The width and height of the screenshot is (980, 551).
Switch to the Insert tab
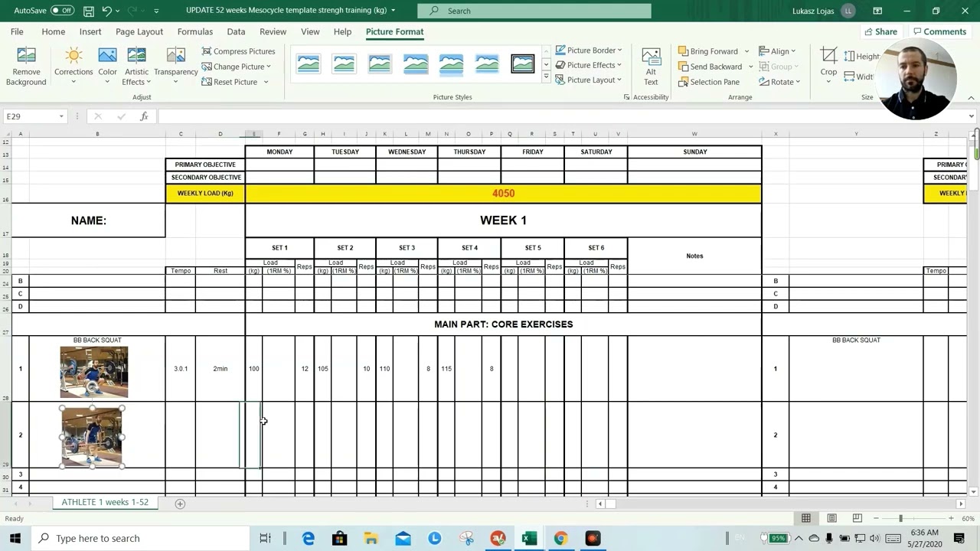coord(90,31)
